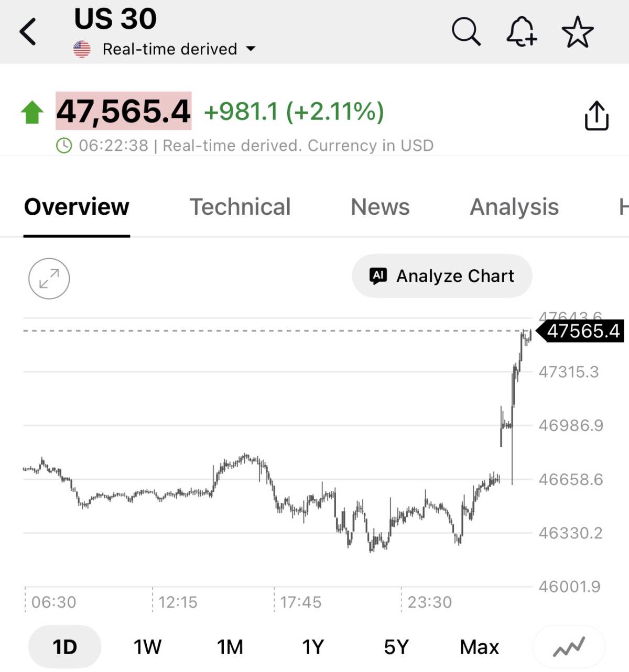Select 1D time range
The height and width of the screenshot is (672, 629).
coord(64,647)
